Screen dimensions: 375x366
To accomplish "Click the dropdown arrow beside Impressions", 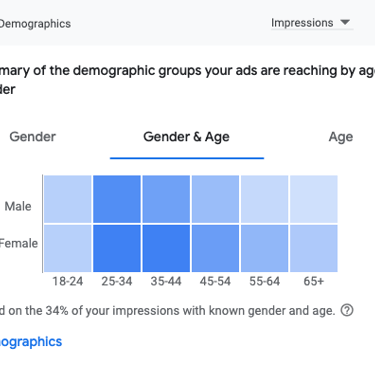I will tap(345, 22).
